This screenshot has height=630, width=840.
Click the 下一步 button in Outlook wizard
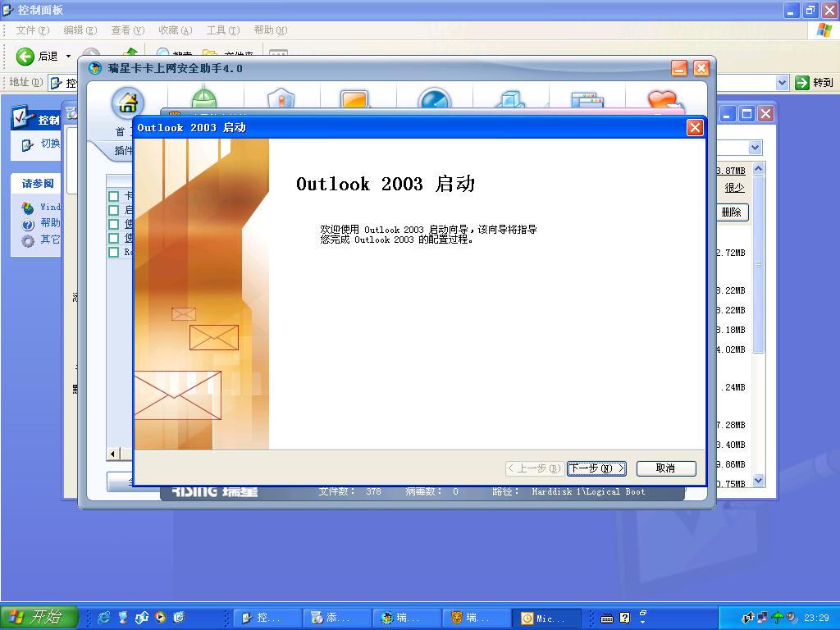[597, 468]
